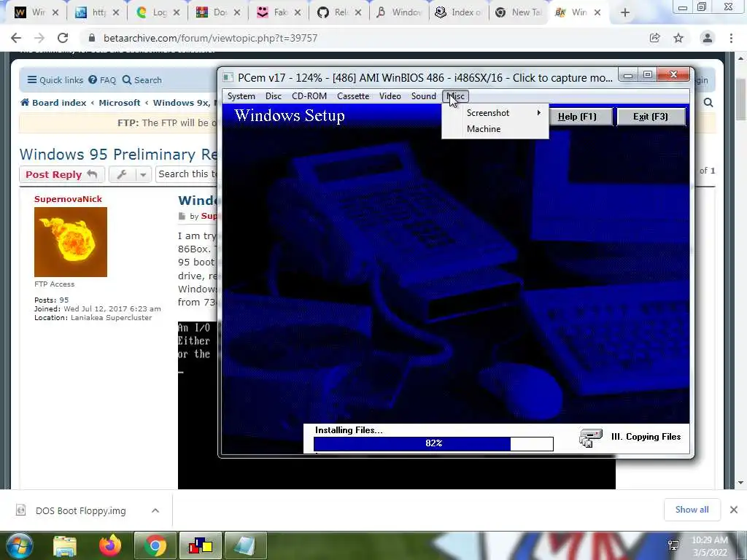
Task: Close the Log tab
Action: (177, 13)
